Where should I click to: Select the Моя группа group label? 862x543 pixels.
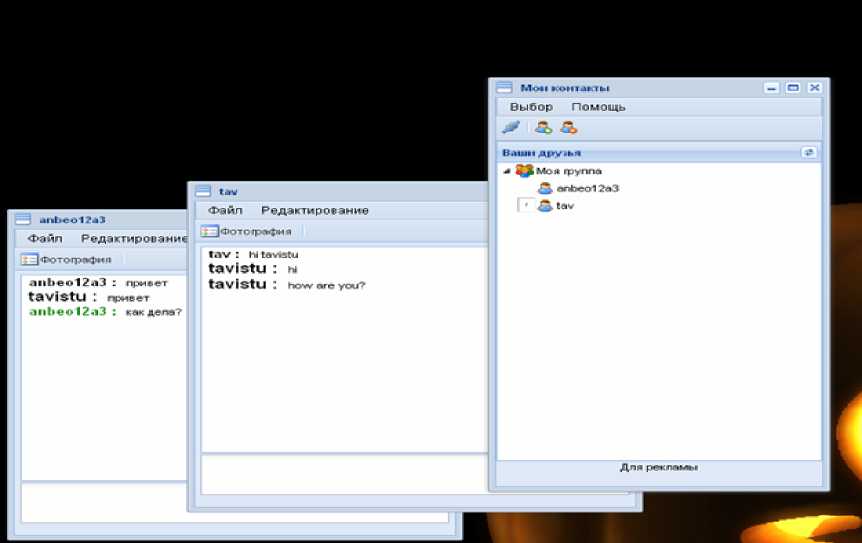(x=569, y=171)
